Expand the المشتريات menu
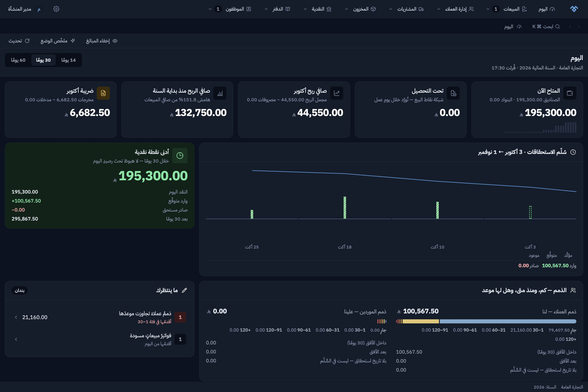The image size is (588, 392). click(407, 9)
